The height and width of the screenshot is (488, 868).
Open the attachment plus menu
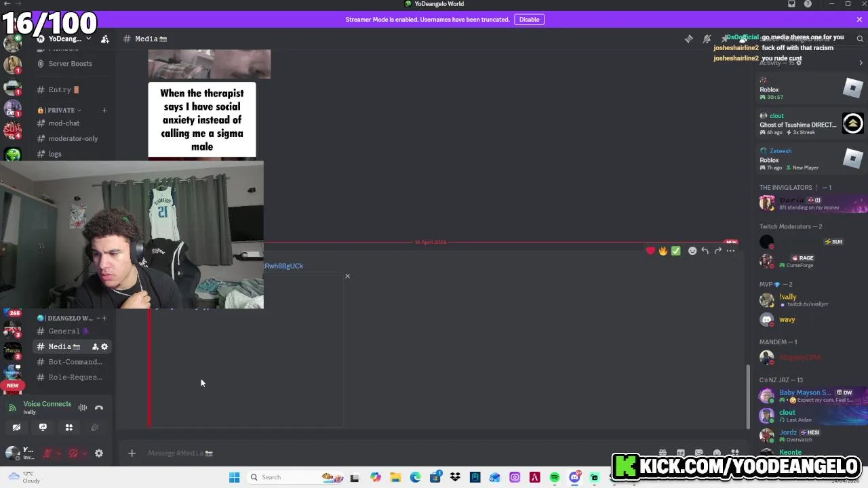click(x=132, y=453)
